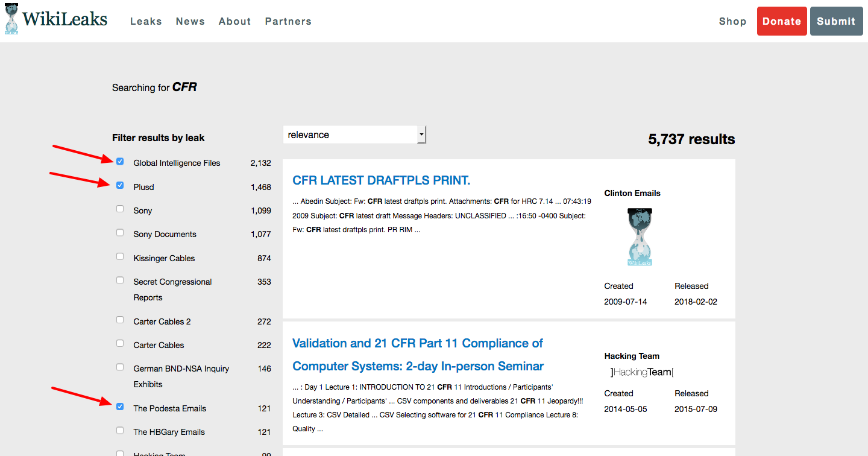
Task: Open the Shop link
Action: [732, 21]
